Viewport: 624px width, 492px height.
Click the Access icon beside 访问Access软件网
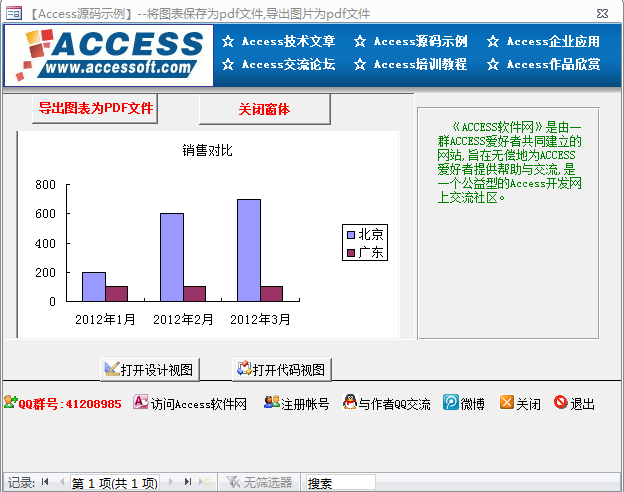[x=141, y=402]
